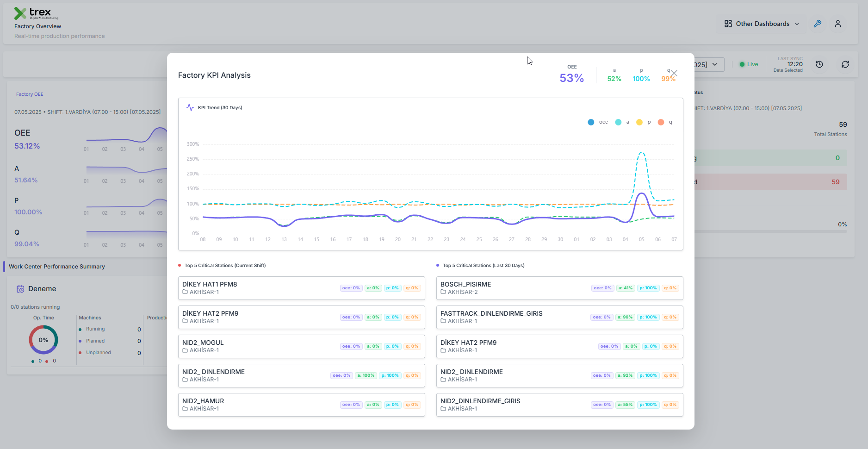The height and width of the screenshot is (449, 868).
Task: Click the OEE 53.12% value on dashboard
Action: pos(27,146)
